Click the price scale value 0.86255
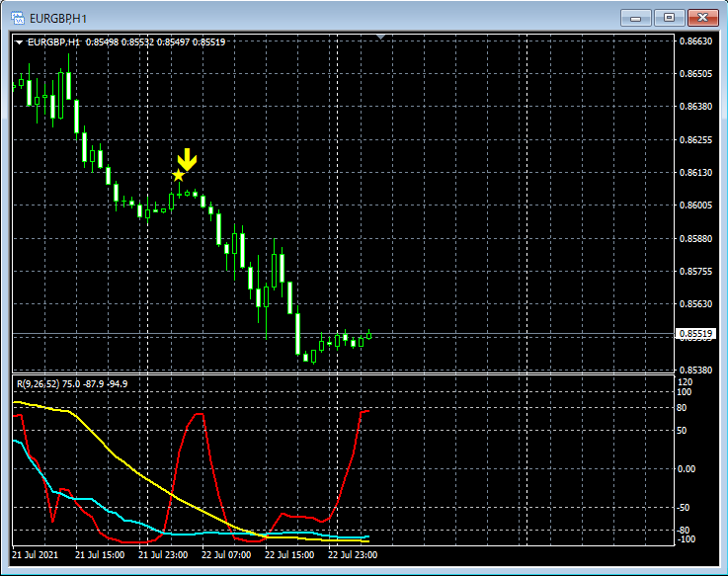The image size is (728, 576). [695, 140]
